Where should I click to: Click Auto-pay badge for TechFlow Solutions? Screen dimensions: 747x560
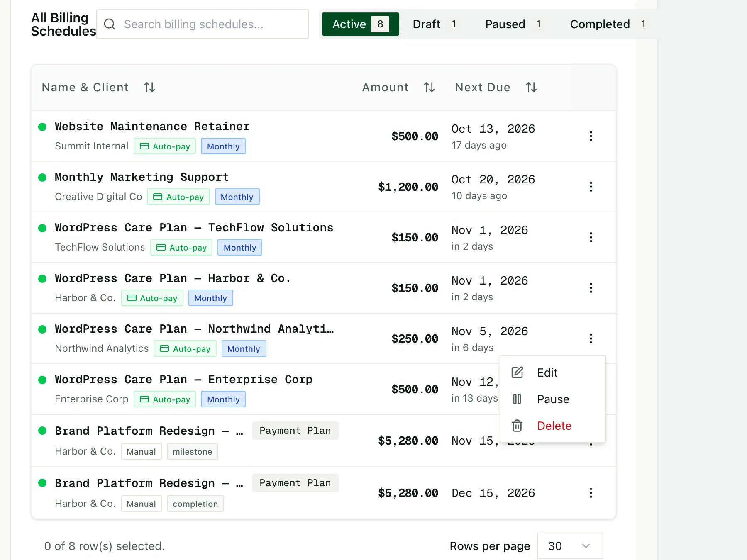tap(181, 247)
